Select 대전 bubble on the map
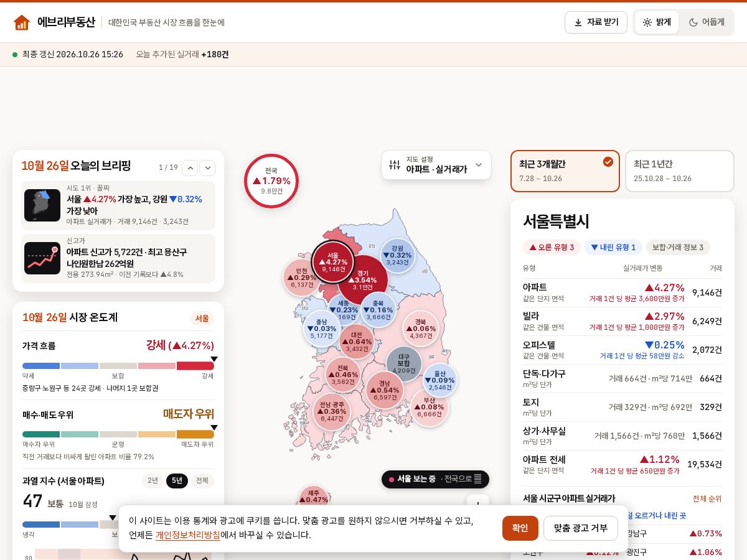This screenshot has width=747, height=560. pos(357,342)
